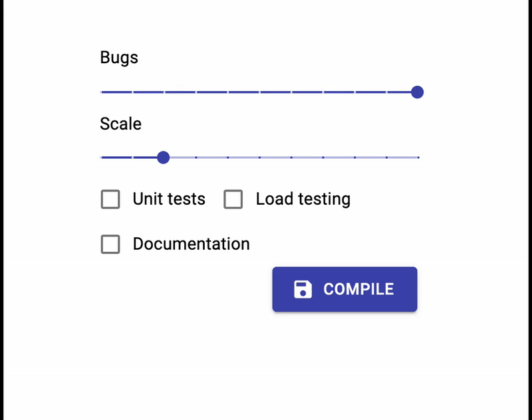Viewport: 532px width, 420px height.
Task: Click the Scale slider thumb
Action: click(x=163, y=157)
